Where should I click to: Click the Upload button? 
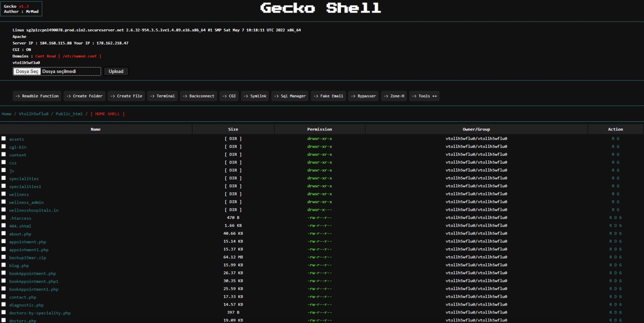(116, 72)
